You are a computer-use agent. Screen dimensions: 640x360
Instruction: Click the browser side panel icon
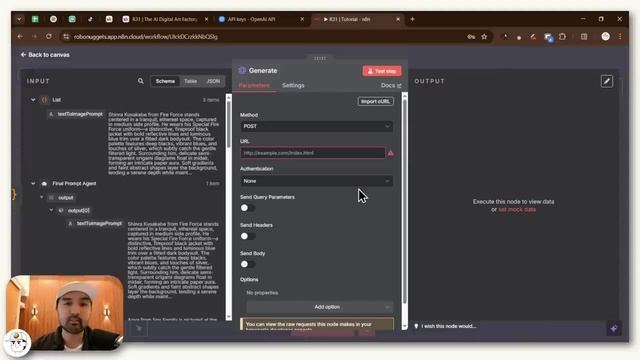[584, 37]
